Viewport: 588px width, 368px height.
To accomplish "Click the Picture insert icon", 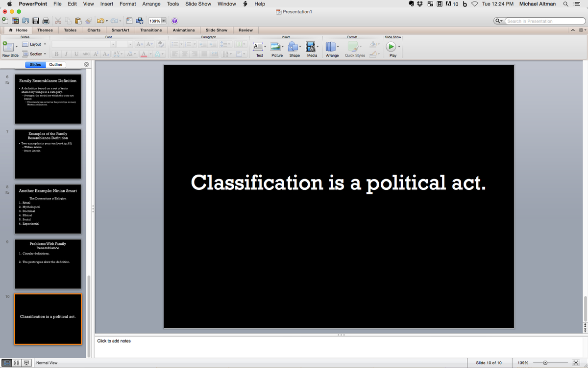I will tap(275, 46).
